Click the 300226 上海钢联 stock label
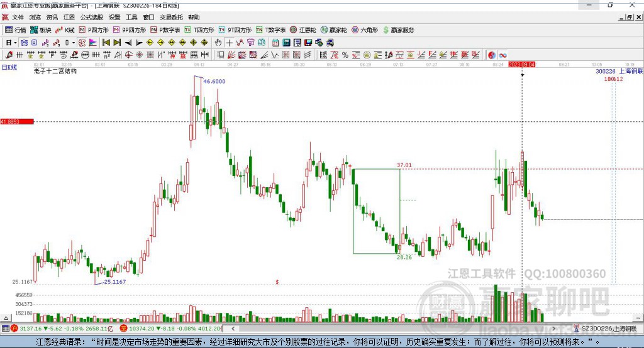 click(x=619, y=72)
